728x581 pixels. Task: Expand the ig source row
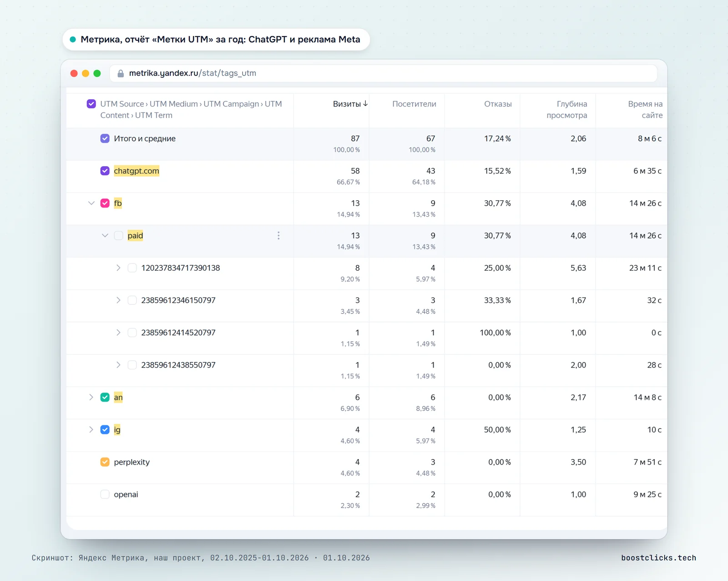[91, 429]
